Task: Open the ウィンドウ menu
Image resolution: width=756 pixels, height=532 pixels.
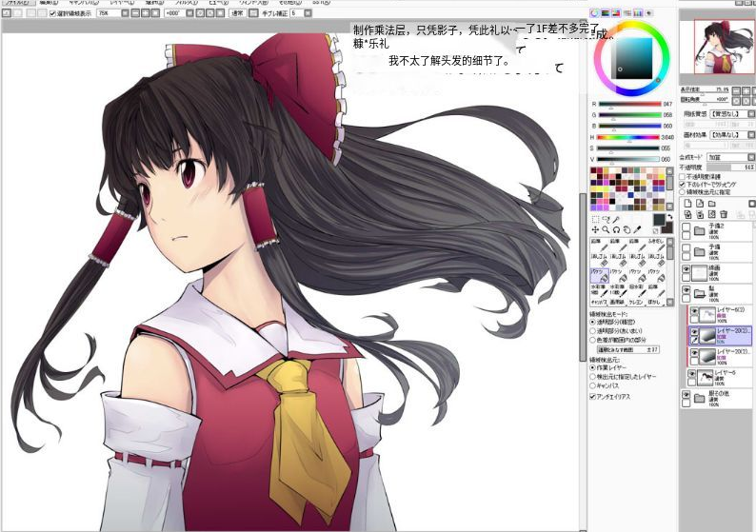Action: [253, 3]
